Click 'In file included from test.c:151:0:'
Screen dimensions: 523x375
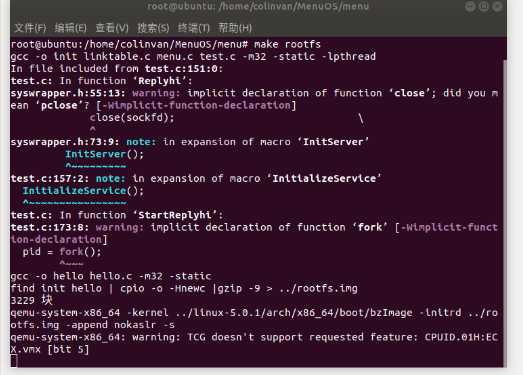[x=117, y=69]
